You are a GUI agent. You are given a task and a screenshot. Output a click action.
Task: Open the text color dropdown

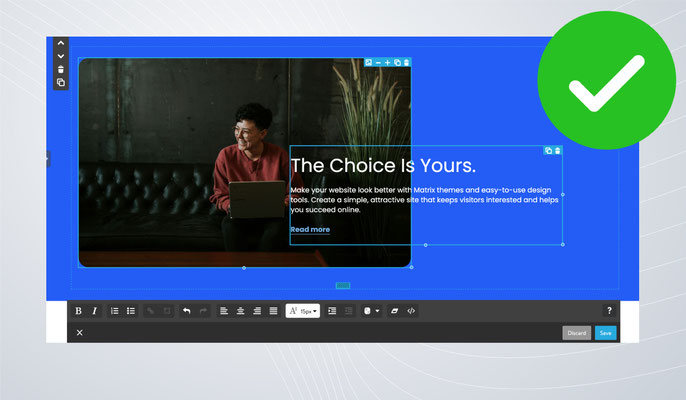371,311
